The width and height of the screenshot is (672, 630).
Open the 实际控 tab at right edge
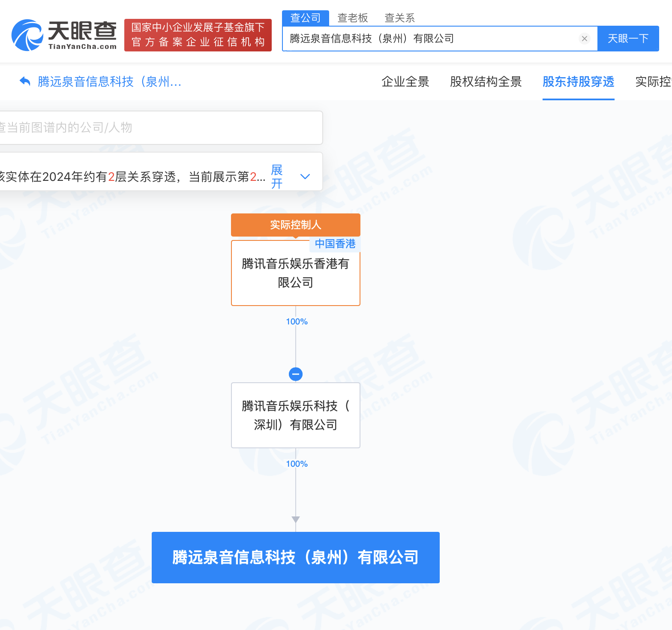coord(653,81)
